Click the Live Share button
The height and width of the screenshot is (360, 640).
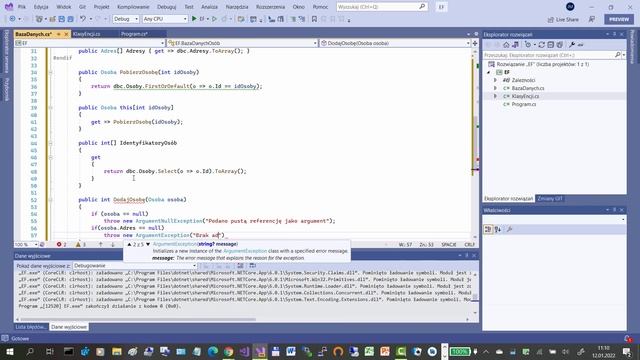(563, 19)
